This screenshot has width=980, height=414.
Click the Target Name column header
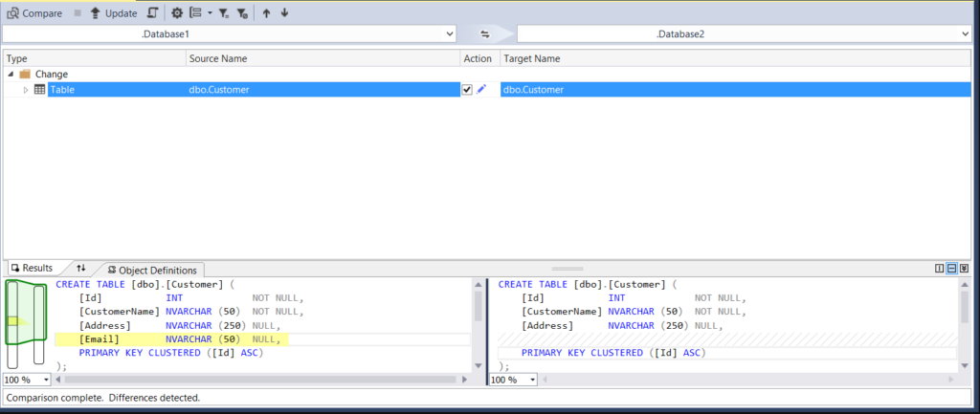735,58
